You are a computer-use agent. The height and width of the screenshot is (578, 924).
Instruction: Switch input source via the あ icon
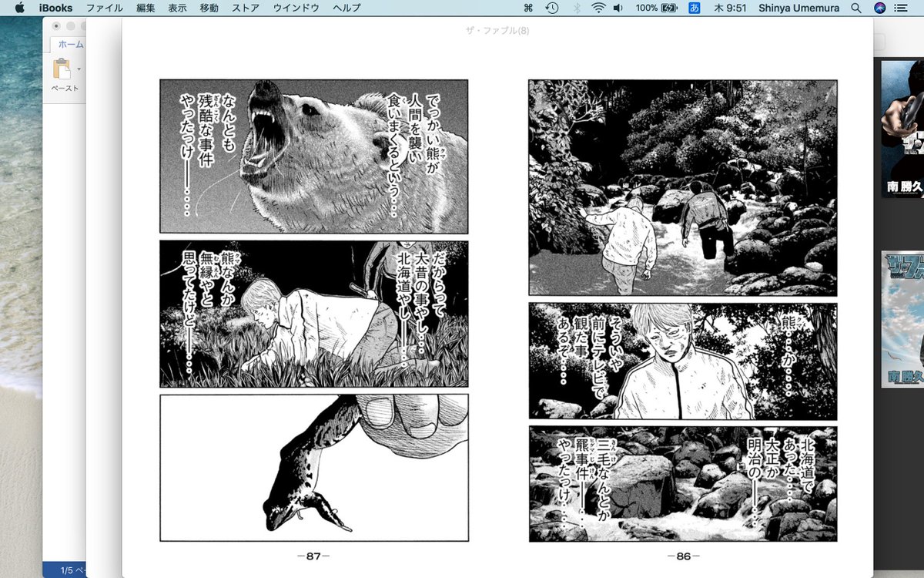pos(694,8)
